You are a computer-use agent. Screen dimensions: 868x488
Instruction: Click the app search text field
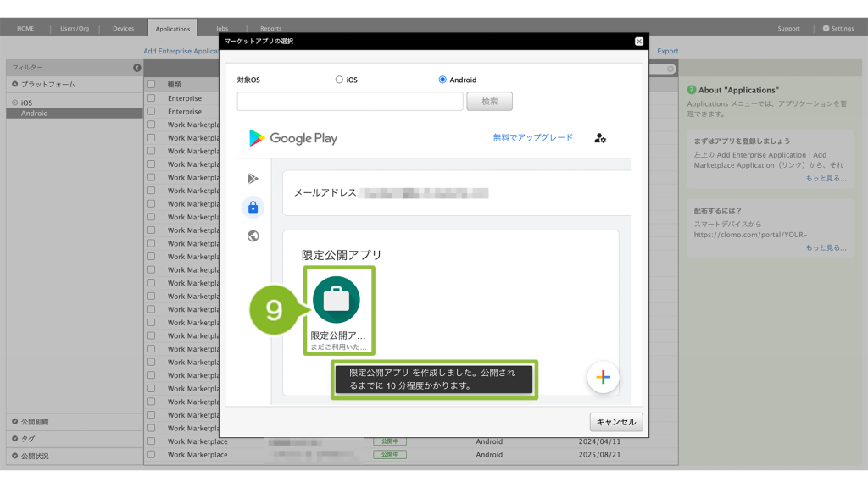tap(350, 102)
